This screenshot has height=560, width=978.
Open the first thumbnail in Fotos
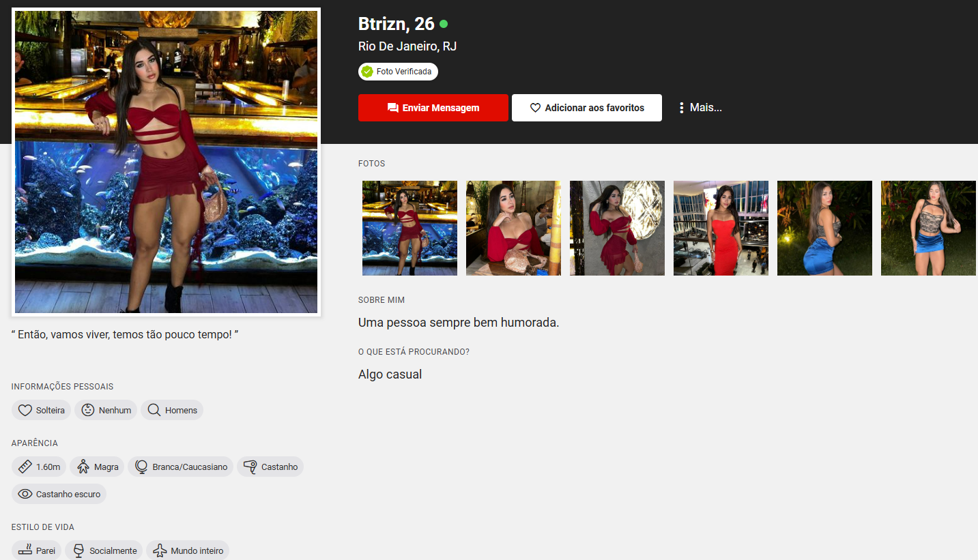pyautogui.click(x=409, y=228)
